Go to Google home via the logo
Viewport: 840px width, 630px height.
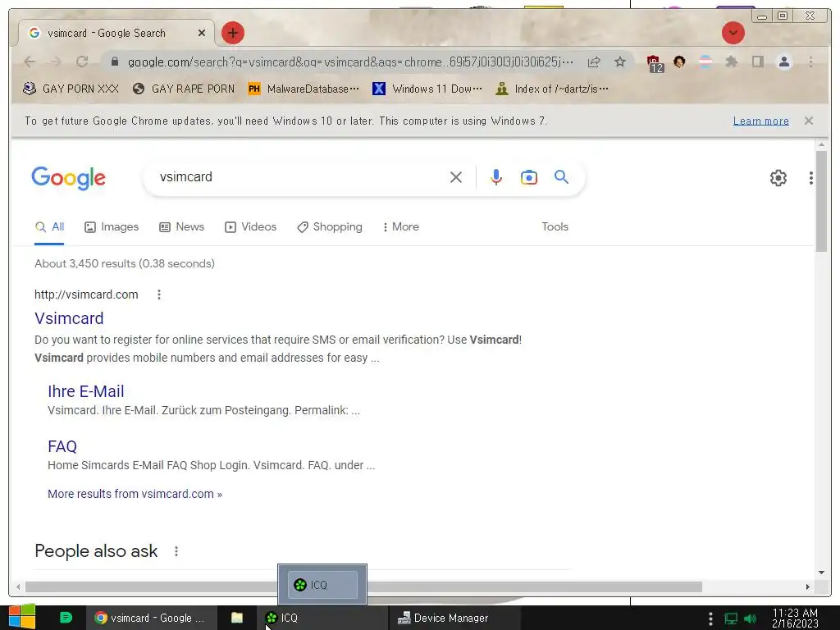pyautogui.click(x=69, y=178)
